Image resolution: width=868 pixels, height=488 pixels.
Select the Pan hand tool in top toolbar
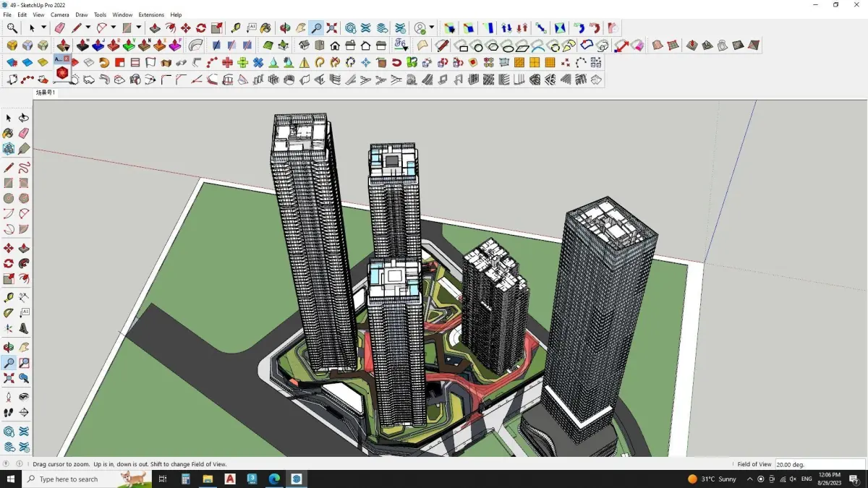[x=300, y=28]
